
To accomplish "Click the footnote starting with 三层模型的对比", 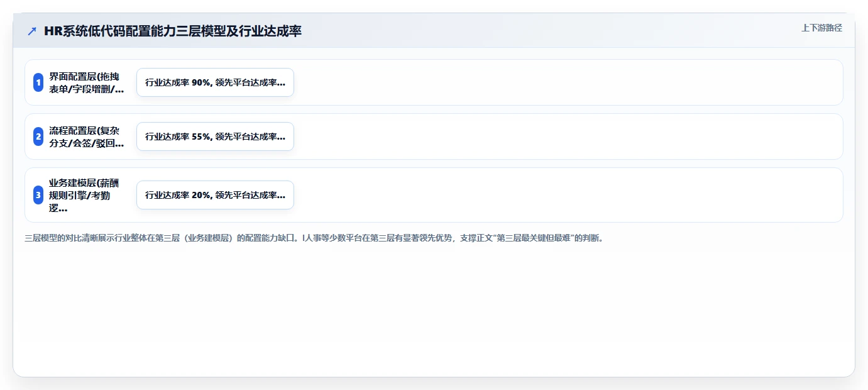I will 314,238.
